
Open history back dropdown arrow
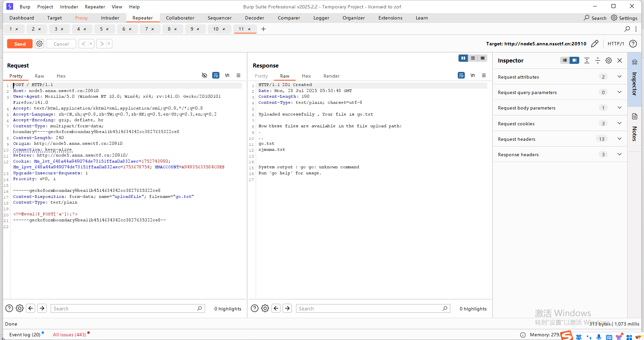[x=91, y=44]
